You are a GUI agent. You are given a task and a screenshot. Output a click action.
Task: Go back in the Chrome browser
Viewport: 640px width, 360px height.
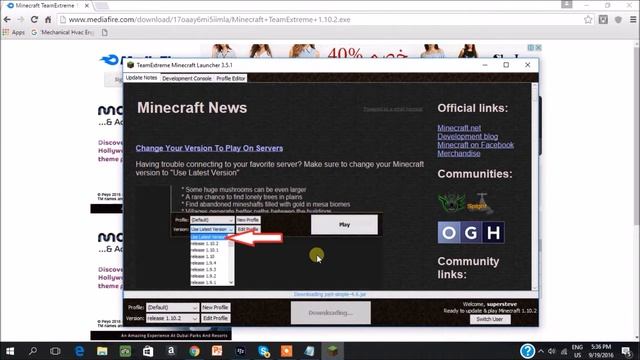point(7,20)
